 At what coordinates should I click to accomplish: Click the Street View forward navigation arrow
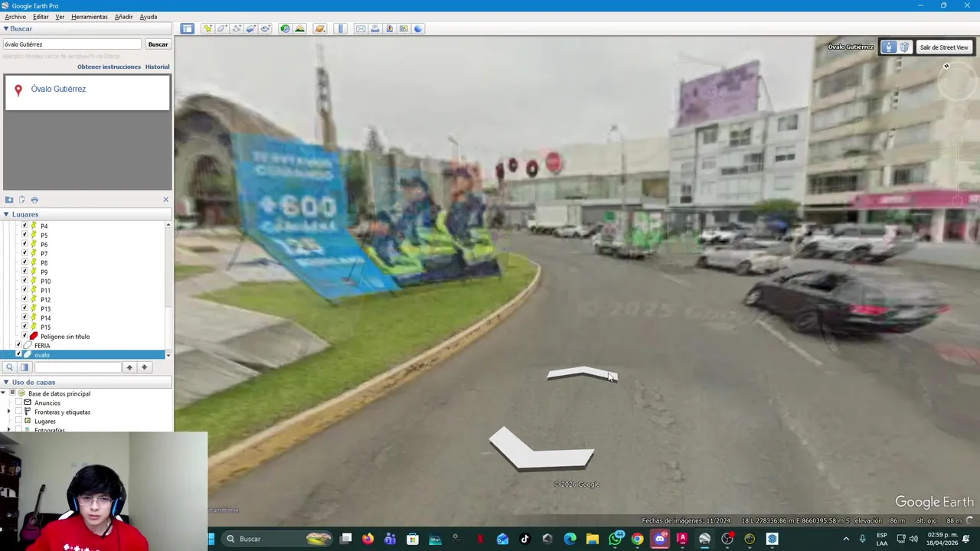(x=582, y=374)
